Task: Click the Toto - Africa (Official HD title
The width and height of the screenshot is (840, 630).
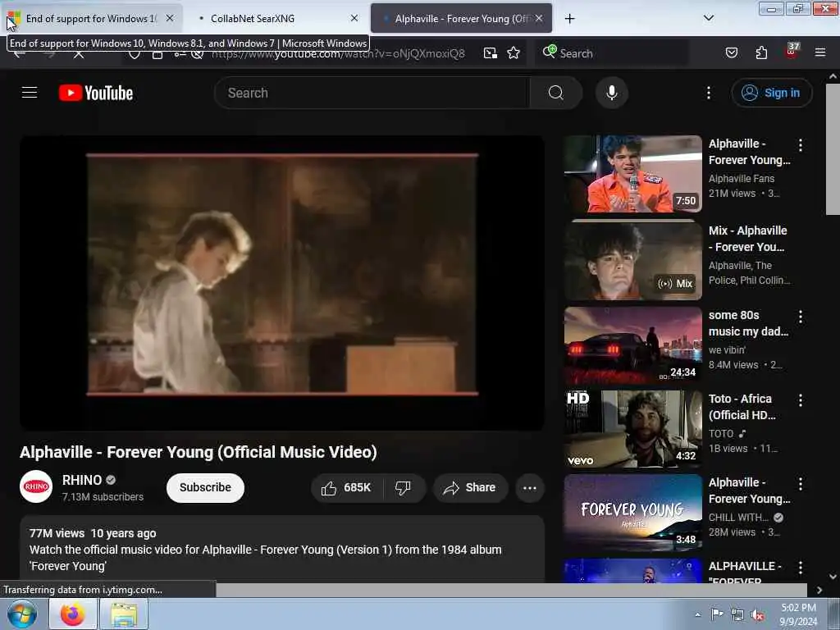Action: click(x=742, y=407)
